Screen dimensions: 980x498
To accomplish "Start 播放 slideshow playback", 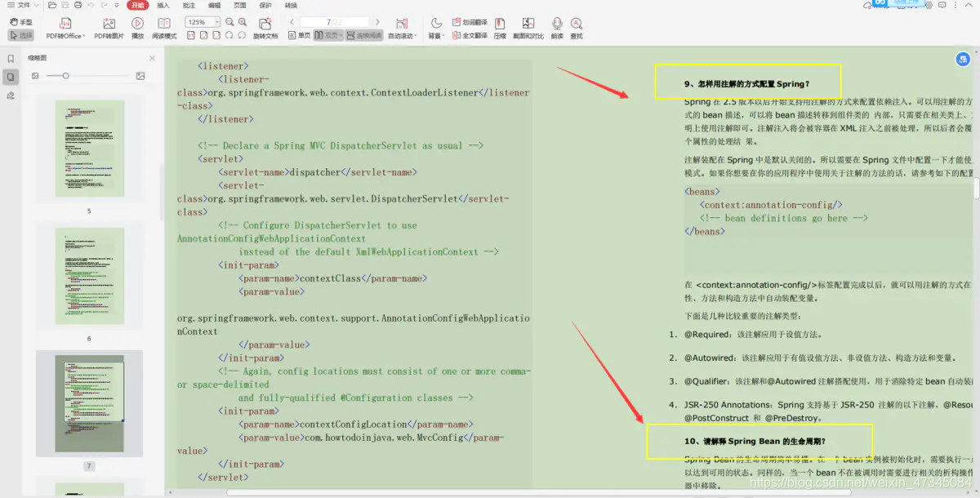I will click(137, 29).
